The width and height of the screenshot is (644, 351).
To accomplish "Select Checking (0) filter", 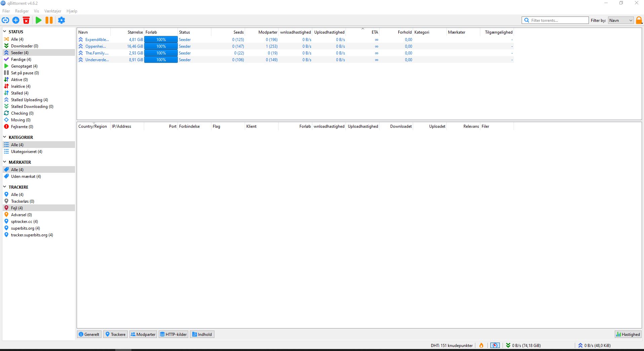I will (x=39, y=113).
